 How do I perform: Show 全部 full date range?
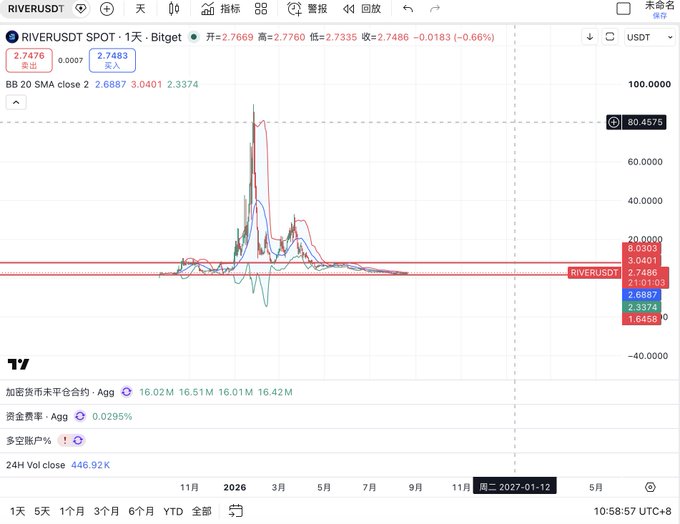202,511
